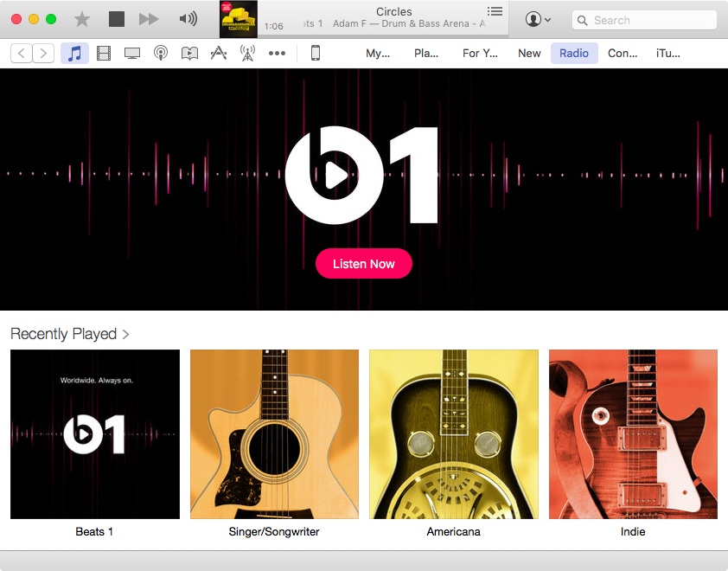
Task: Open the New tab
Action: tap(529, 53)
